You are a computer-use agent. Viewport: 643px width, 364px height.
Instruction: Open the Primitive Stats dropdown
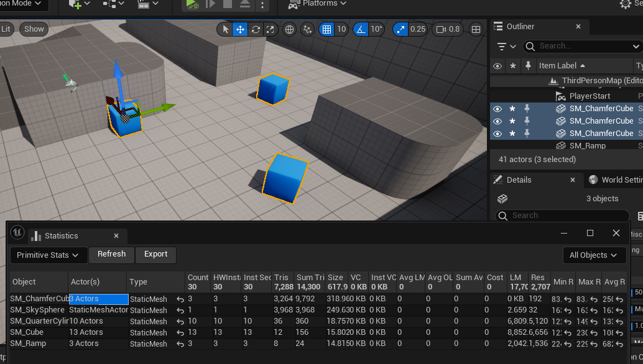(x=47, y=255)
